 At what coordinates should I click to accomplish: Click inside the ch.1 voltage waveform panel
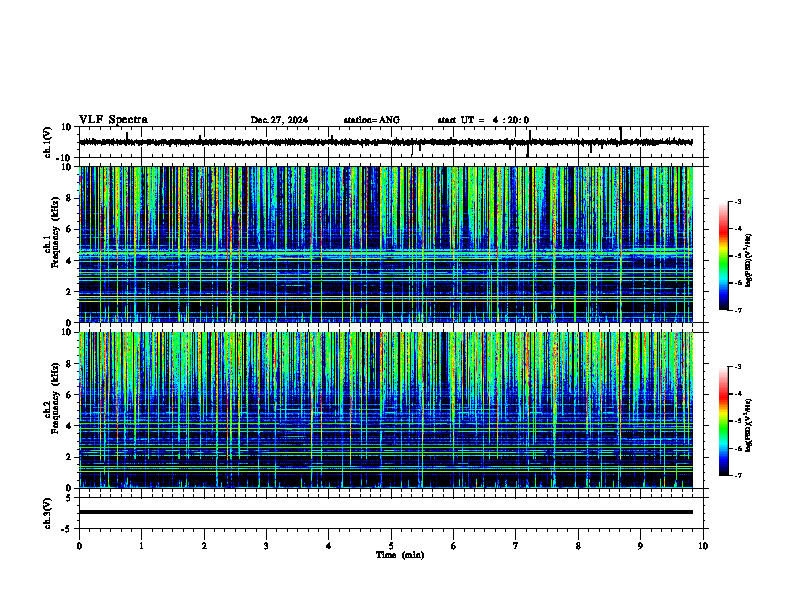[x=393, y=142]
